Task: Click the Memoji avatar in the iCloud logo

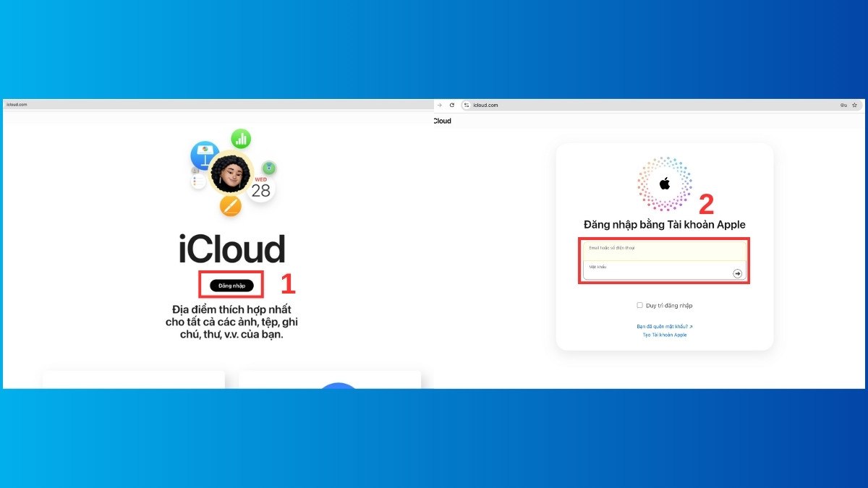Action: (231, 173)
